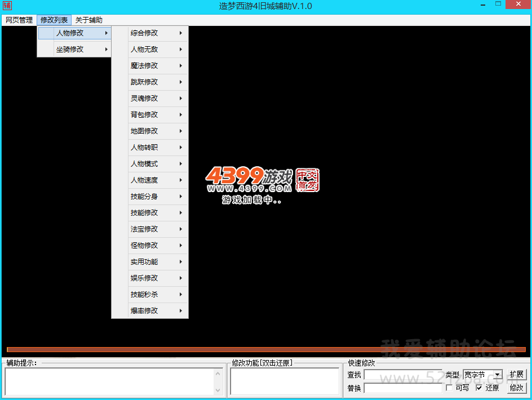
Task: Focus the 查找 input field
Action: 403,375
